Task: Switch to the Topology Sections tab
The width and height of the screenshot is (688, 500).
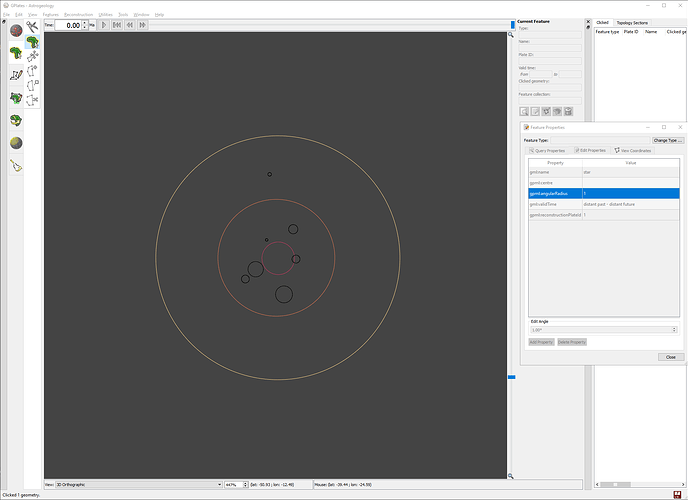Action: point(632,22)
